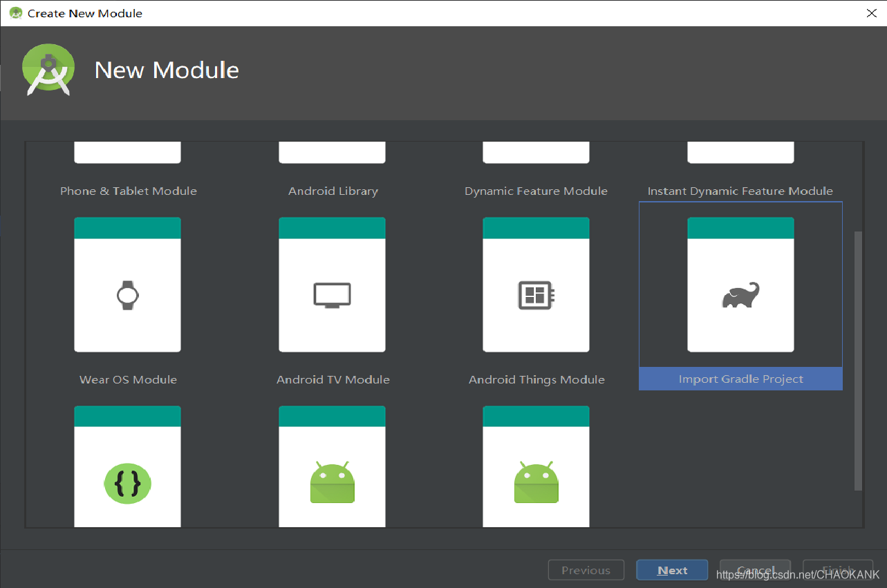Click the module list vertical scrollbar

[859, 361]
